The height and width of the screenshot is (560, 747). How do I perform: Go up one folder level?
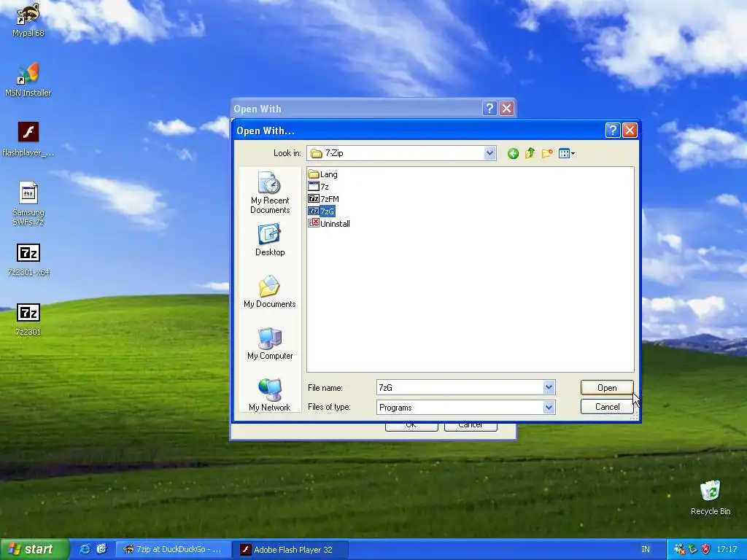[530, 153]
